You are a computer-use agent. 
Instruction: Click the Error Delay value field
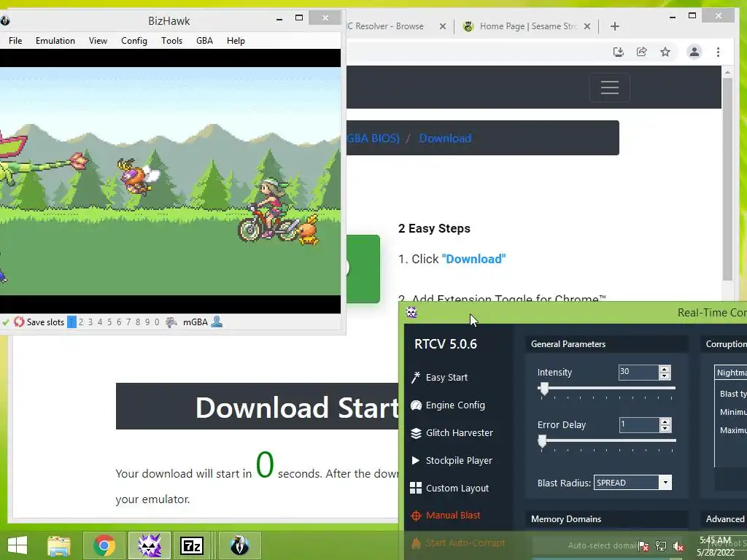coord(639,424)
